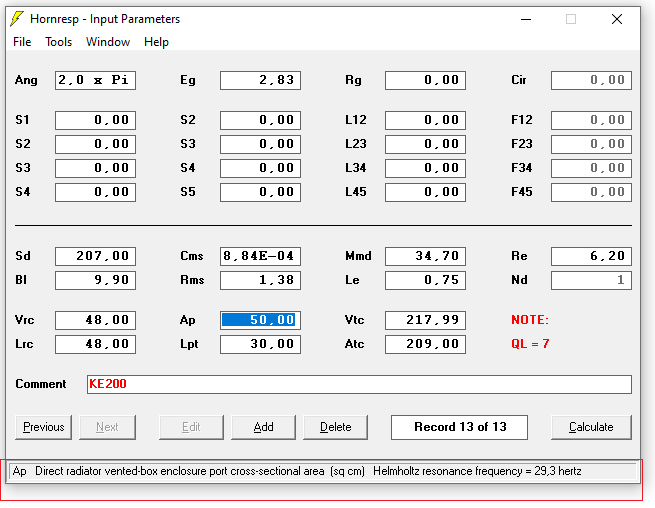Click the Rms field showing 1,38
This screenshot has width=655, height=508.
(260, 280)
